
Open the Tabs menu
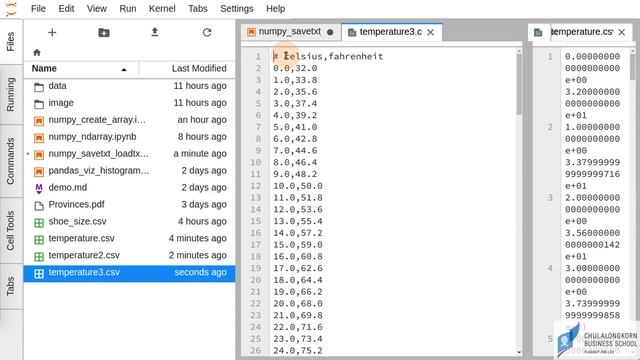click(198, 9)
